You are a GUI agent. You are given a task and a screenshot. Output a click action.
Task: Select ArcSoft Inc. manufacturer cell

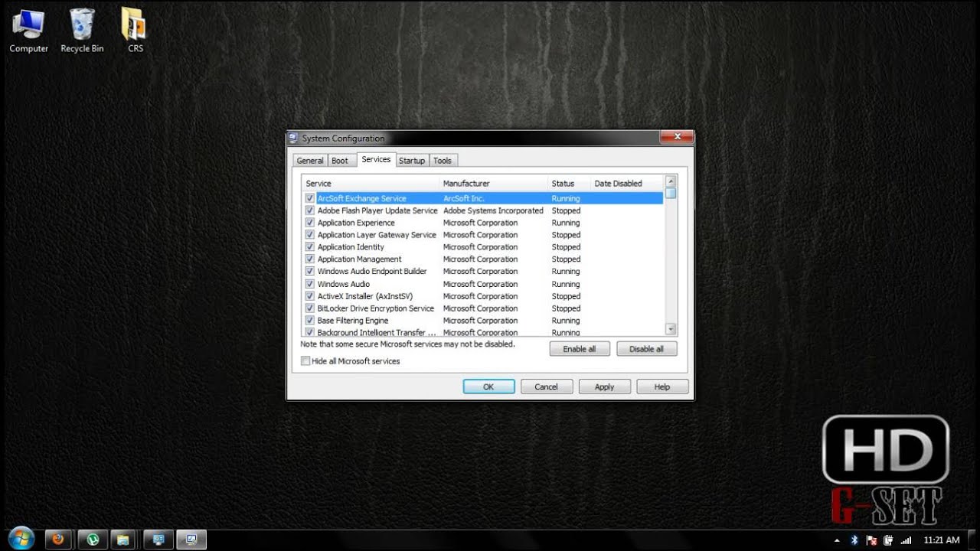pos(464,198)
